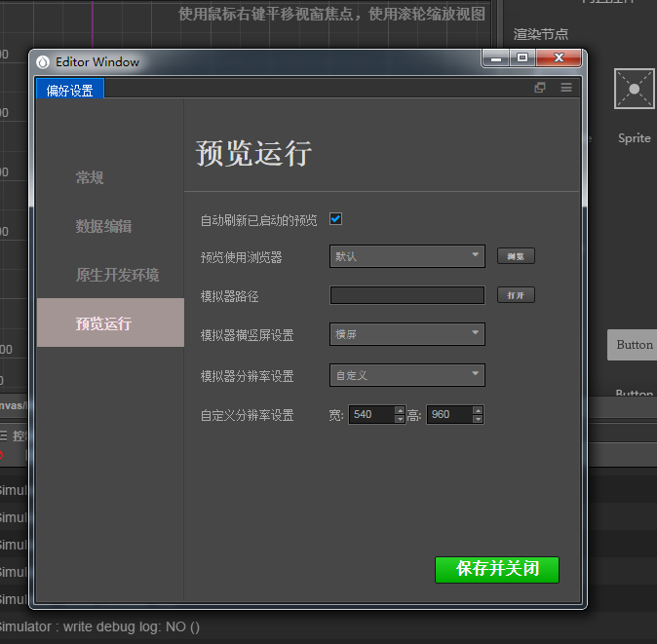
Task: Click the 打开 open button for simulator path
Action: pyautogui.click(x=516, y=295)
